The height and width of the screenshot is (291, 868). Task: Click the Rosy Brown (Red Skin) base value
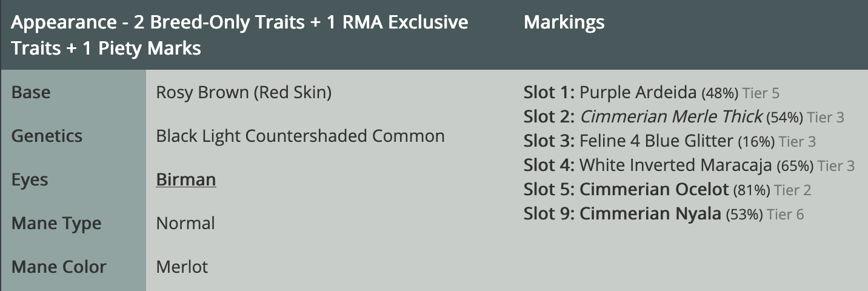[x=244, y=92]
